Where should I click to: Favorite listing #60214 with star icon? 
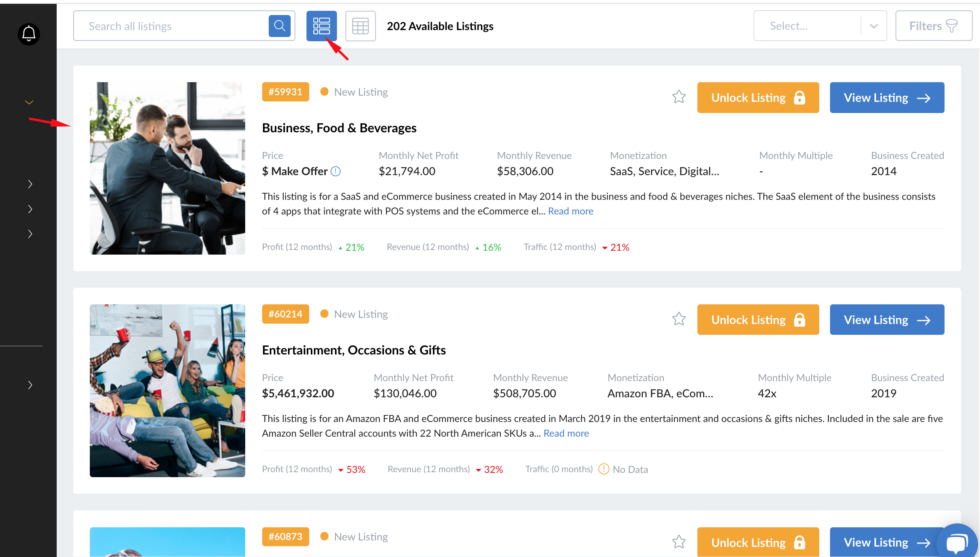[x=679, y=319]
